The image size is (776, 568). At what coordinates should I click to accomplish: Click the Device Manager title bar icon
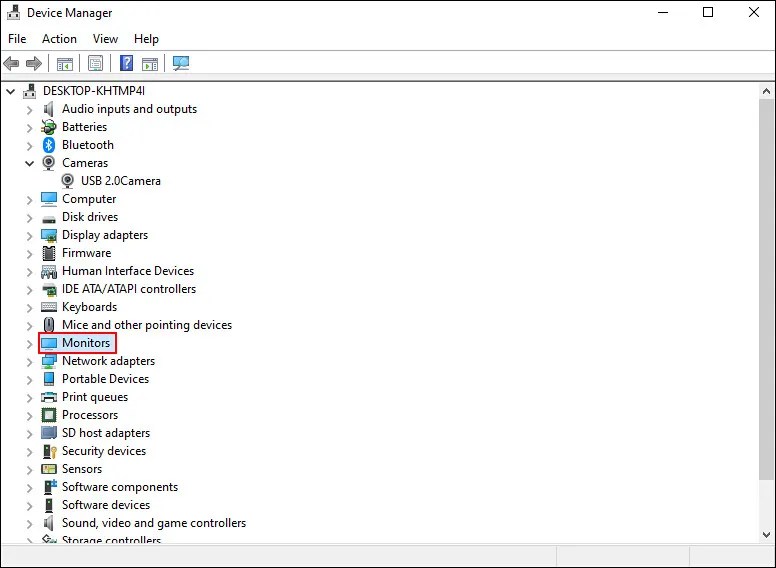tap(13, 13)
